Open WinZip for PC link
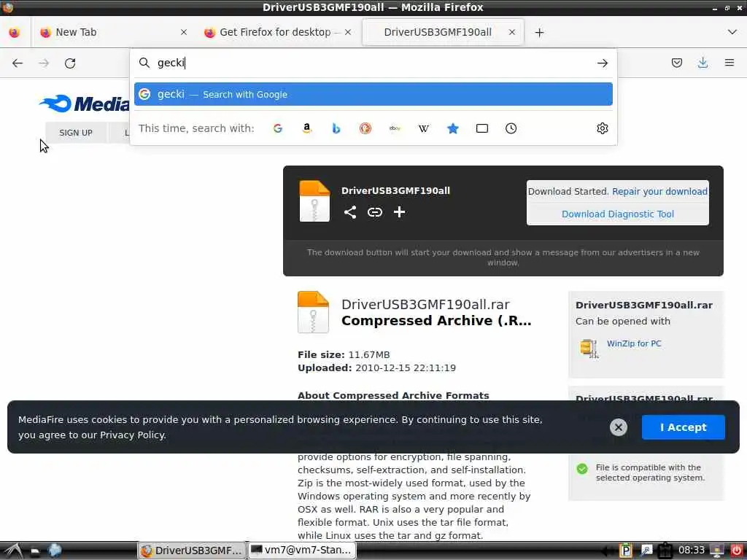 point(634,343)
